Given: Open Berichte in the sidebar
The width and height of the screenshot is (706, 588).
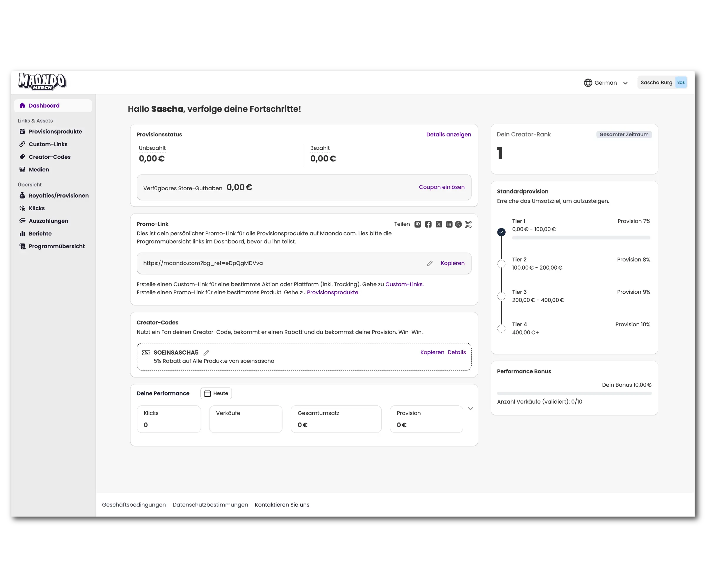Looking at the screenshot, I should point(40,233).
